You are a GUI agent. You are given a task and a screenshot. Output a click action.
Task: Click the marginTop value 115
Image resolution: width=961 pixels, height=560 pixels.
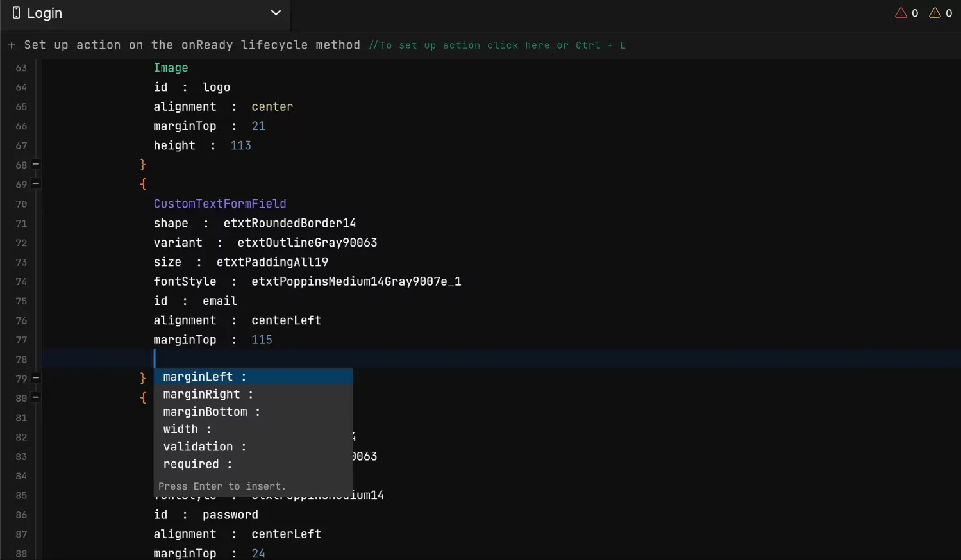click(x=262, y=340)
